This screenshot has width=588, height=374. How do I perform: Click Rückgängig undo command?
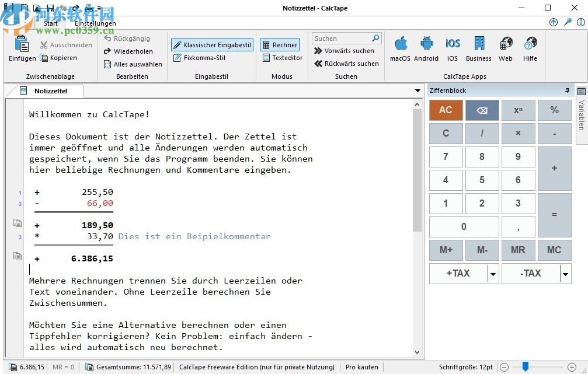pyautogui.click(x=127, y=39)
